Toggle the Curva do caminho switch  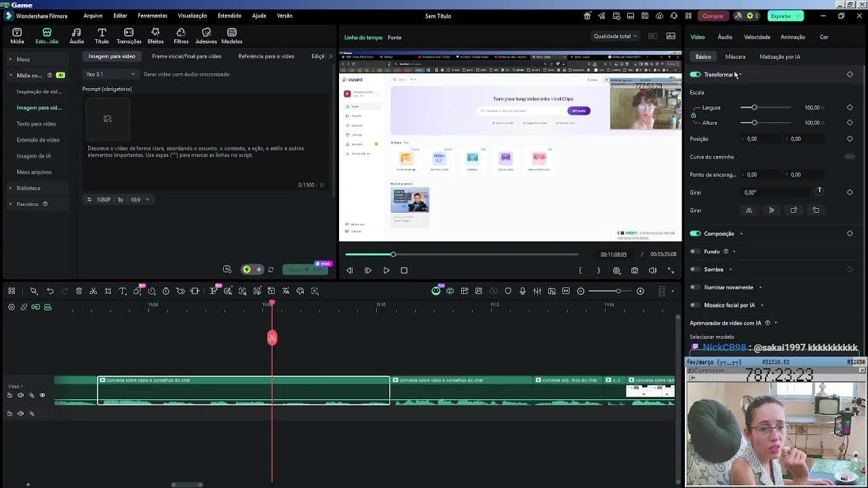[850, 157]
